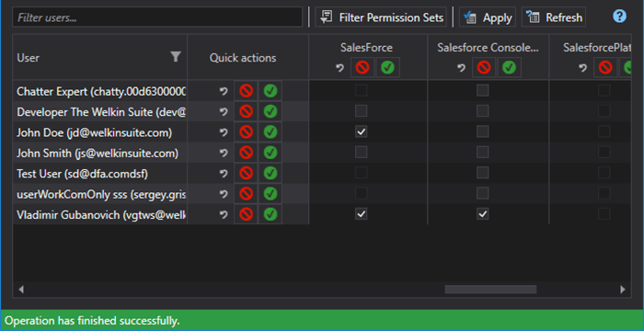Image resolution: width=644 pixels, height=331 pixels.
Task: Click undo quick action for John Smith
Action: point(223,153)
